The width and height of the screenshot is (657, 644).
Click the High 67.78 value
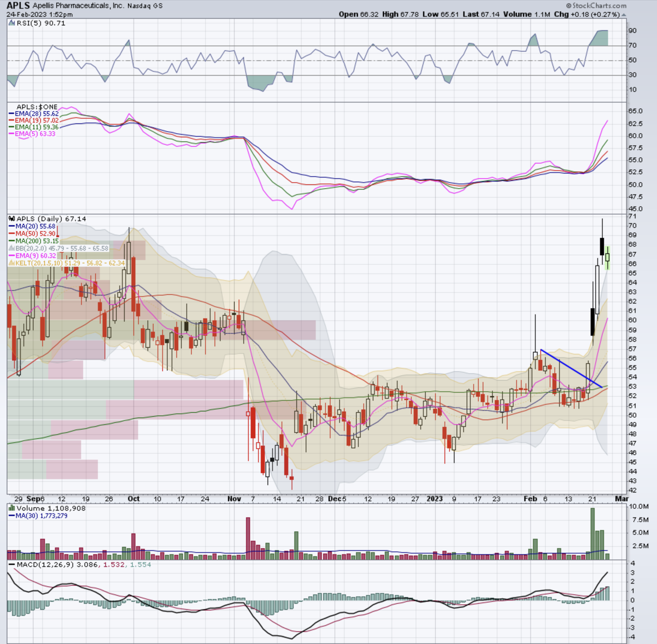pyautogui.click(x=401, y=14)
